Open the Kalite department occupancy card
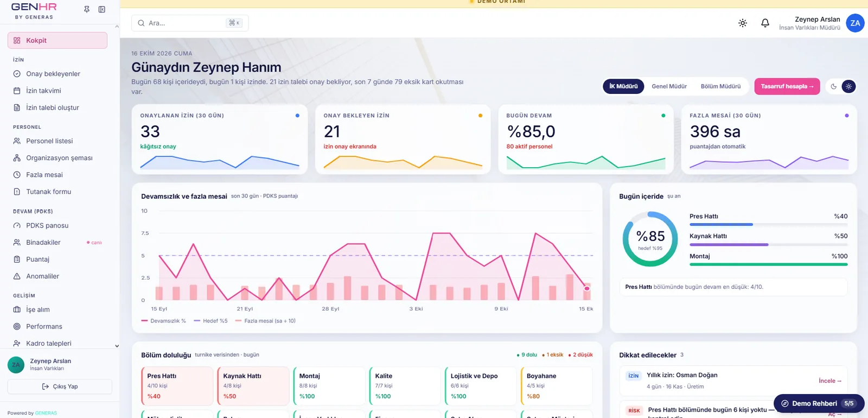868x418 pixels. point(405,386)
